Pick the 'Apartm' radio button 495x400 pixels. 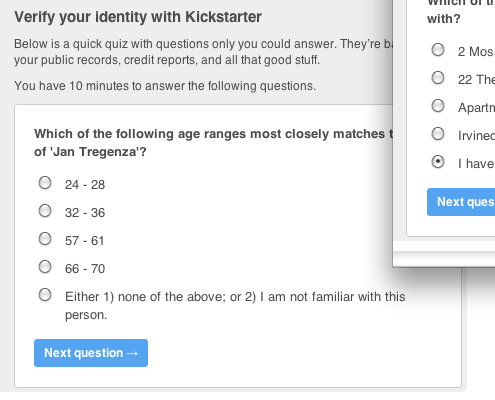pos(438,106)
